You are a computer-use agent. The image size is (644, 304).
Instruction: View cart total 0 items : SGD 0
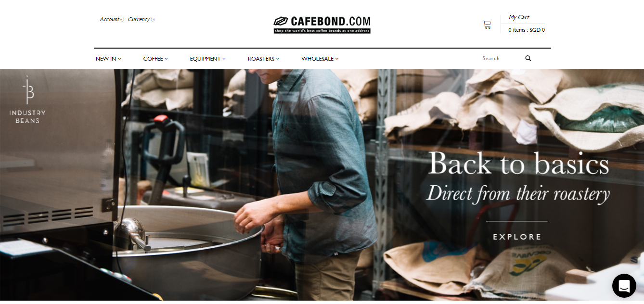click(527, 30)
